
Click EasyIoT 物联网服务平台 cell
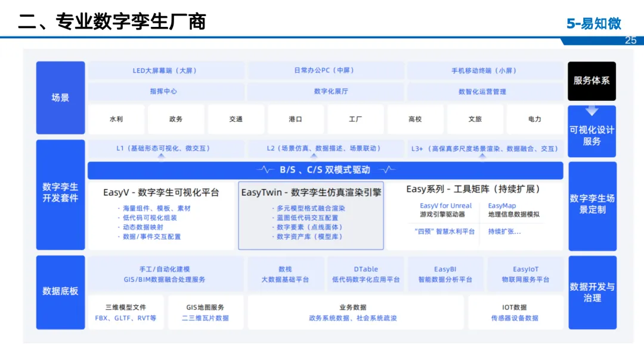click(525, 274)
